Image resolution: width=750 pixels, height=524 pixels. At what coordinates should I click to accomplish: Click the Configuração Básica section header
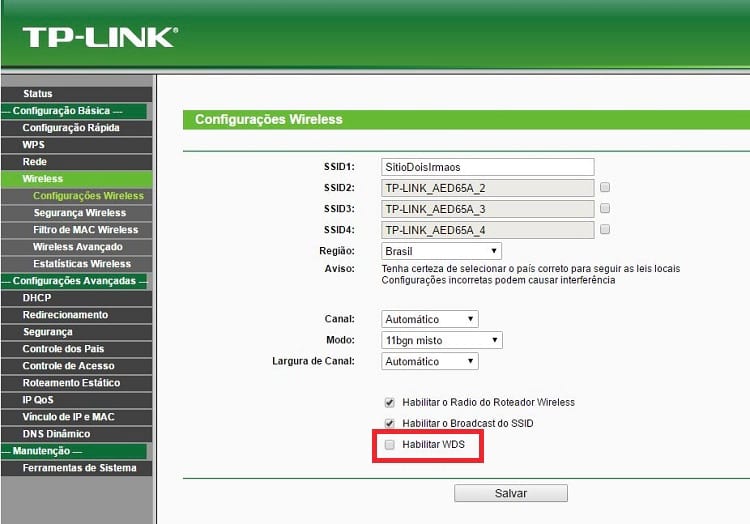tap(75, 111)
